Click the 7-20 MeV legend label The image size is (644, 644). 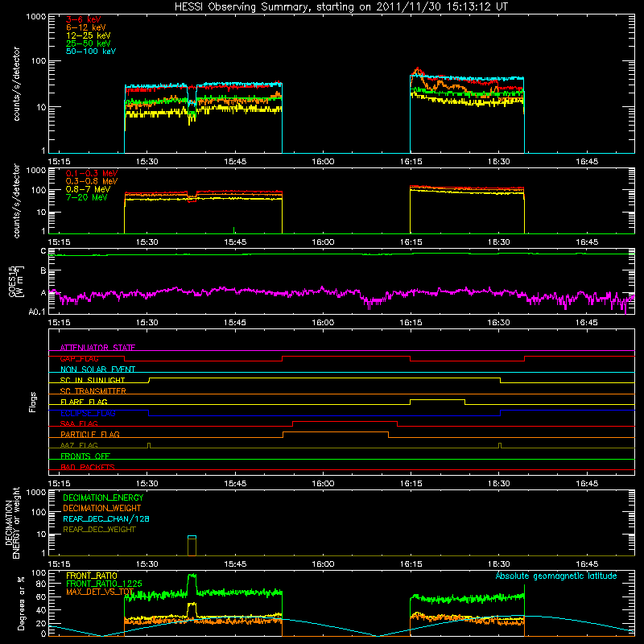point(87,197)
